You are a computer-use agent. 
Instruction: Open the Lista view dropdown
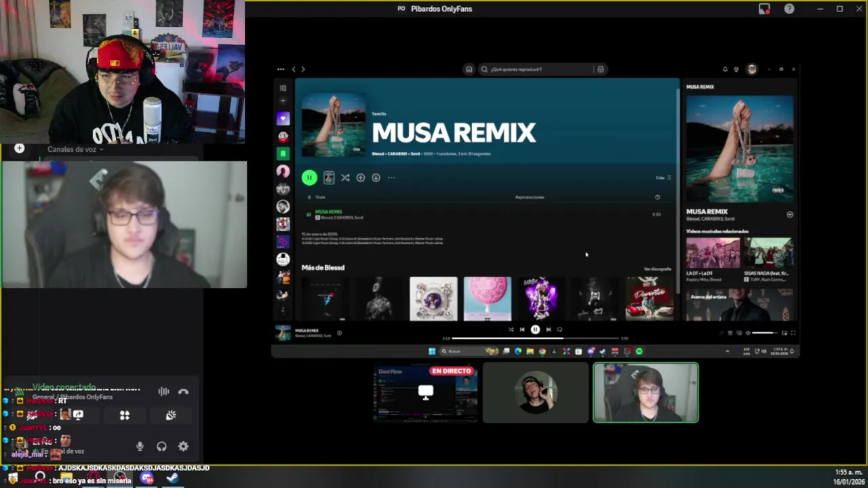663,178
